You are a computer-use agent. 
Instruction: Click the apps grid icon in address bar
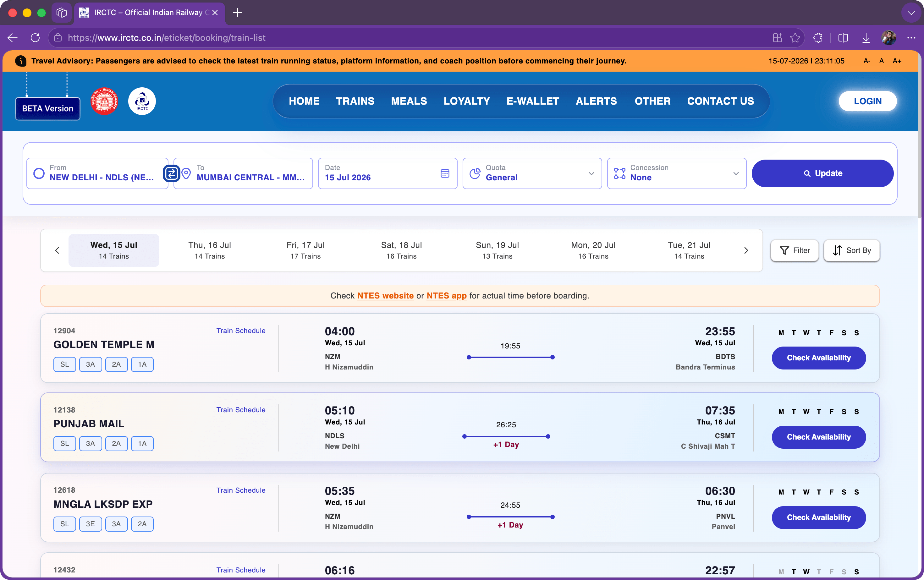[x=777, y=38]
